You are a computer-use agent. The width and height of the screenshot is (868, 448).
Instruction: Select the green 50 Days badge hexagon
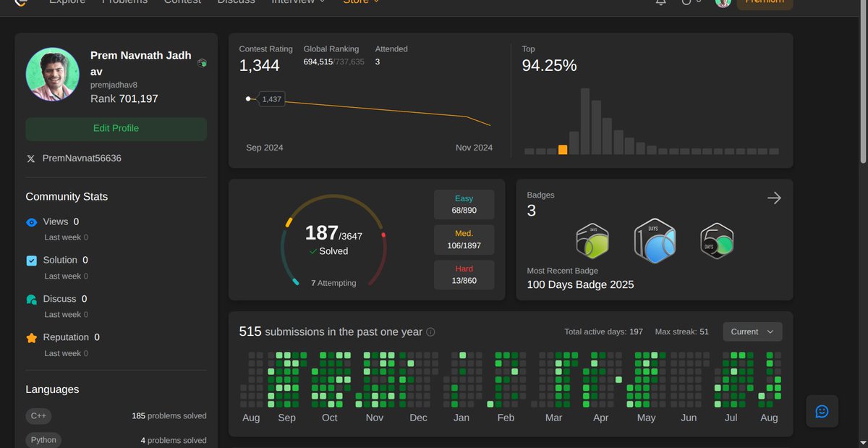(592, 240)
